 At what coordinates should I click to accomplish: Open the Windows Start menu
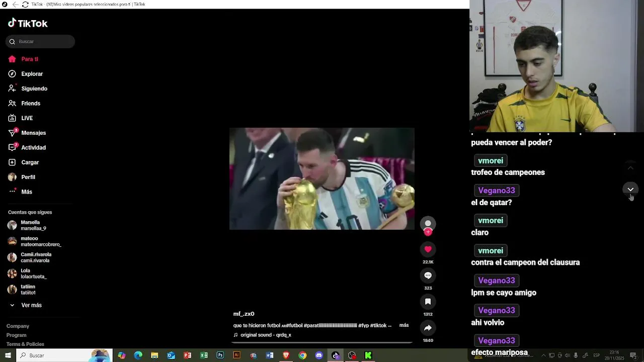coord(8,355)
